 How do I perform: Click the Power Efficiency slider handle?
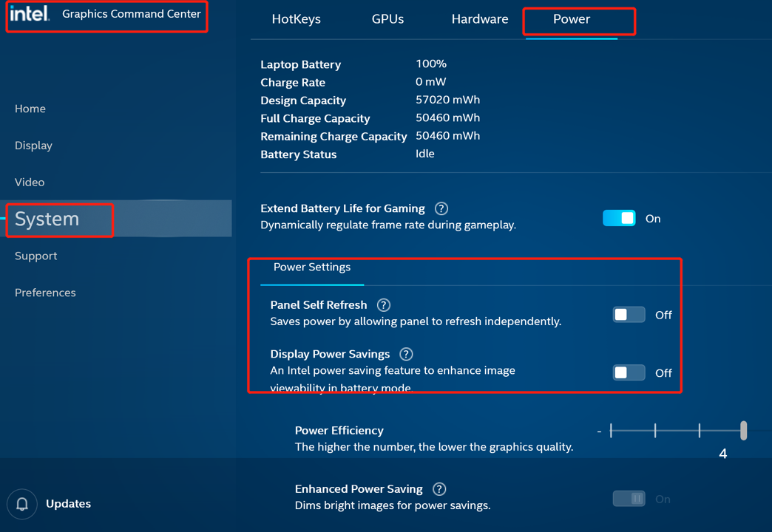[743, 431]
